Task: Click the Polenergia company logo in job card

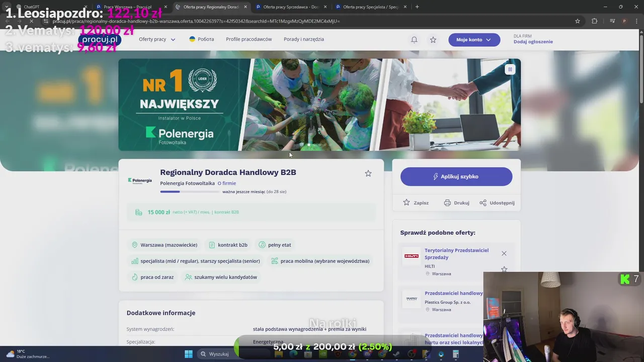Action: tap(140, 180)
